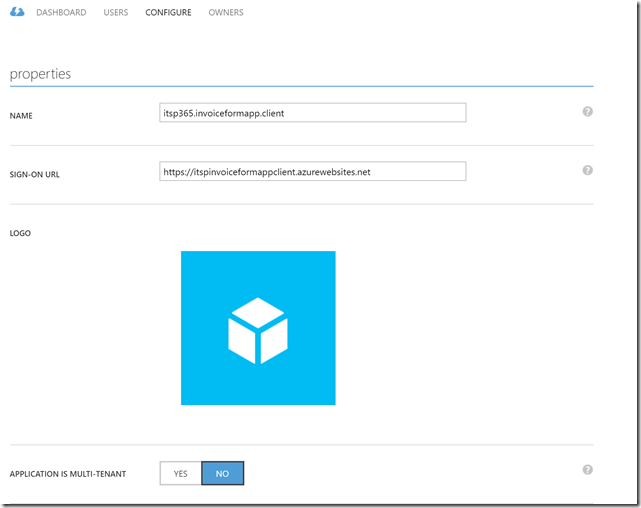Click the blue divider line under properties

tap(300, 87)
